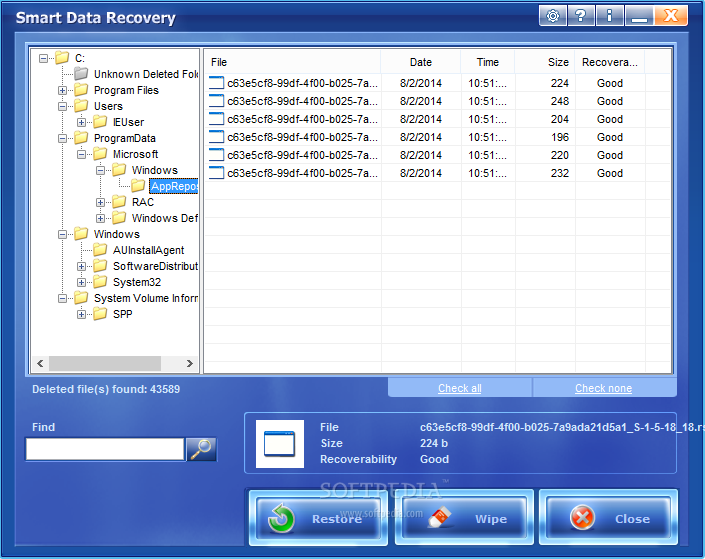
Task: Expand the Windows Defender node
Action: (x=100, y=219)
